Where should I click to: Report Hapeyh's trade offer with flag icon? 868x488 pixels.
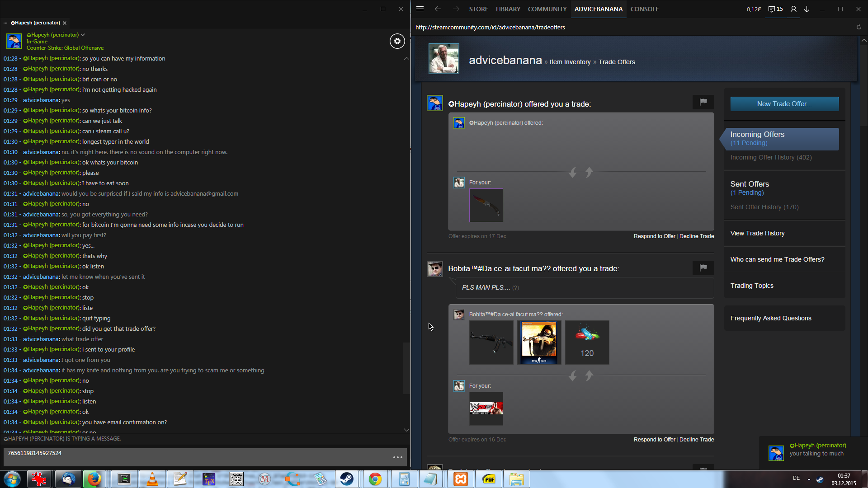(703, 102)
